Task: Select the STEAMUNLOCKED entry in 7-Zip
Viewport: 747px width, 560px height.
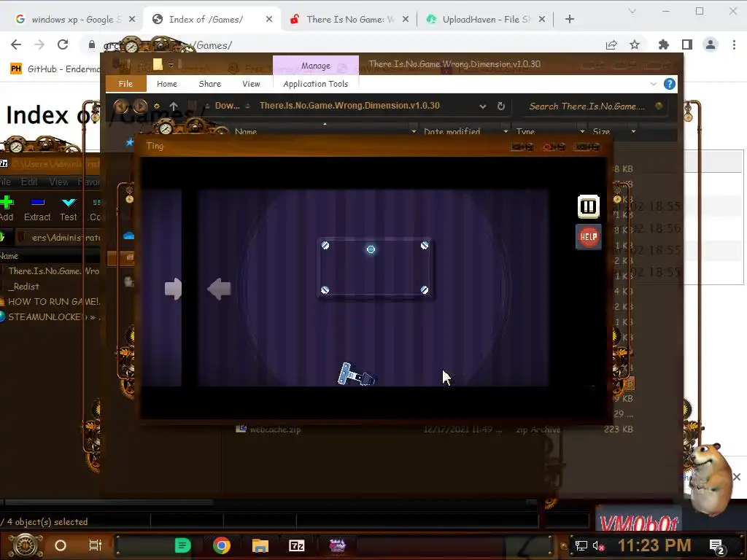Action: point(52,316)
